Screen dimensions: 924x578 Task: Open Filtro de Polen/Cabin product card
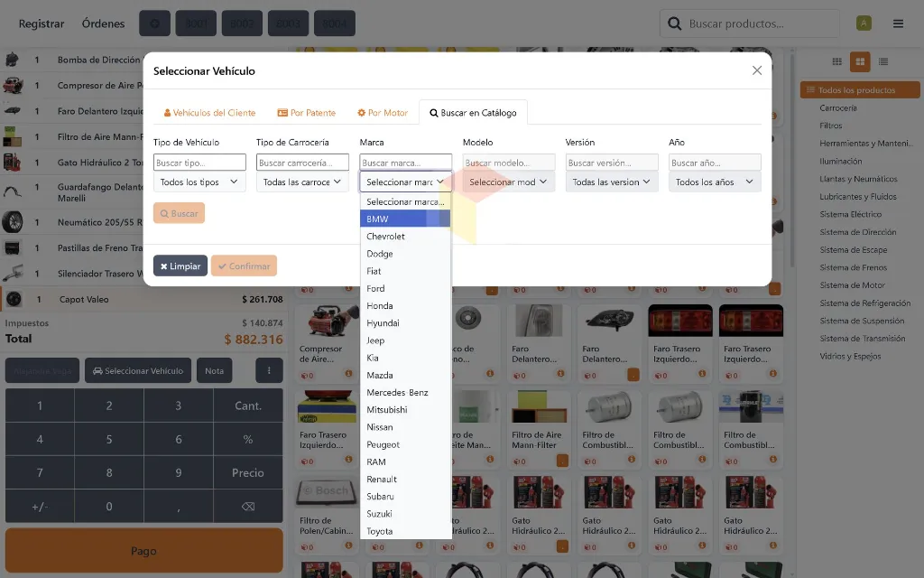(326, 515)
